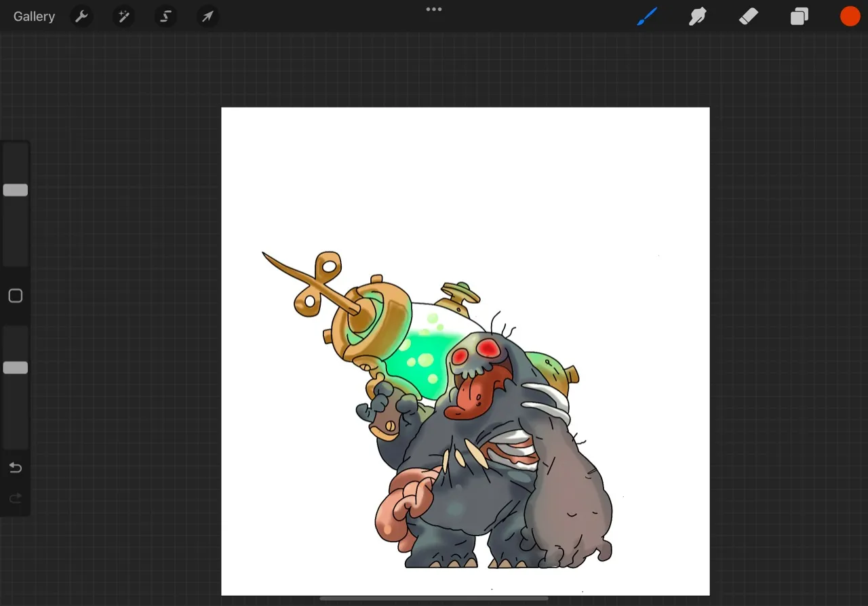
Task: Open the Actions wrench menu
Action: (x=81, y=16)
